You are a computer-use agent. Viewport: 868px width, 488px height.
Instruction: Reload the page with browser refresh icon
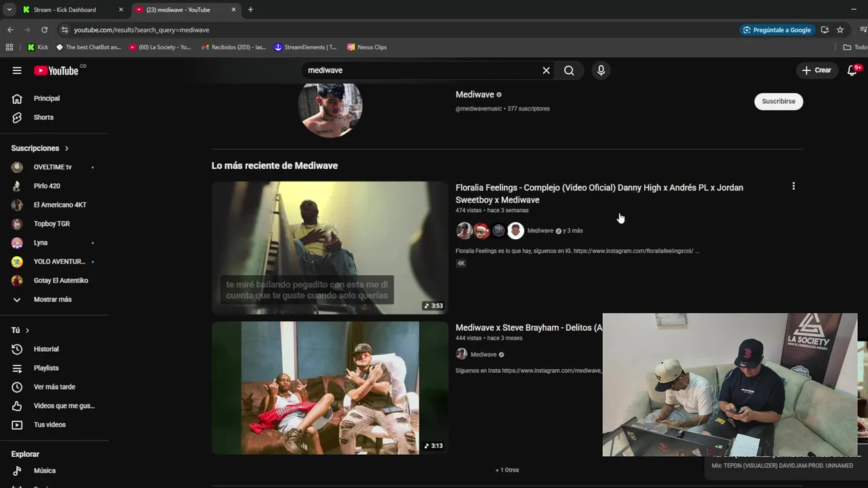(x=44, y=30)
